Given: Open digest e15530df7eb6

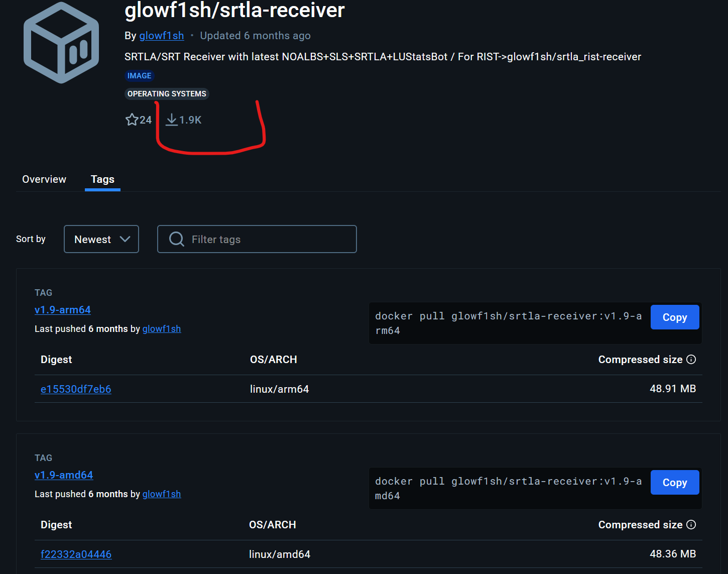Looking at the screenshot, I should click(76, 389).
